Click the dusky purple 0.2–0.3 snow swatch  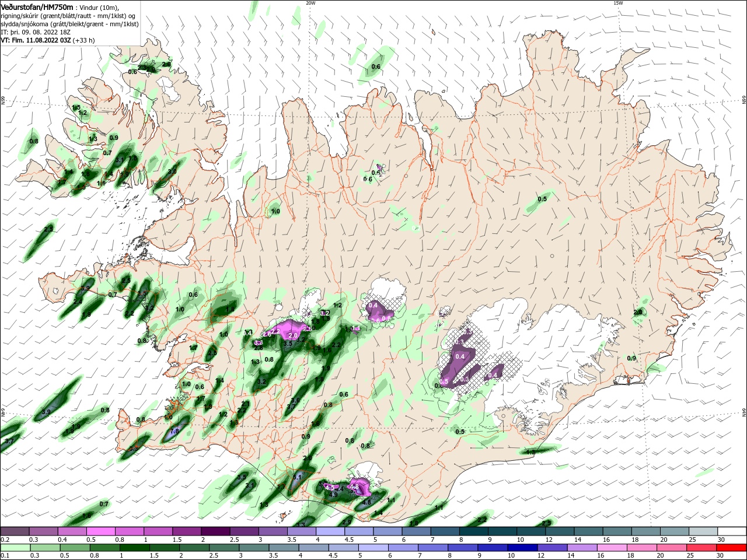15,531
